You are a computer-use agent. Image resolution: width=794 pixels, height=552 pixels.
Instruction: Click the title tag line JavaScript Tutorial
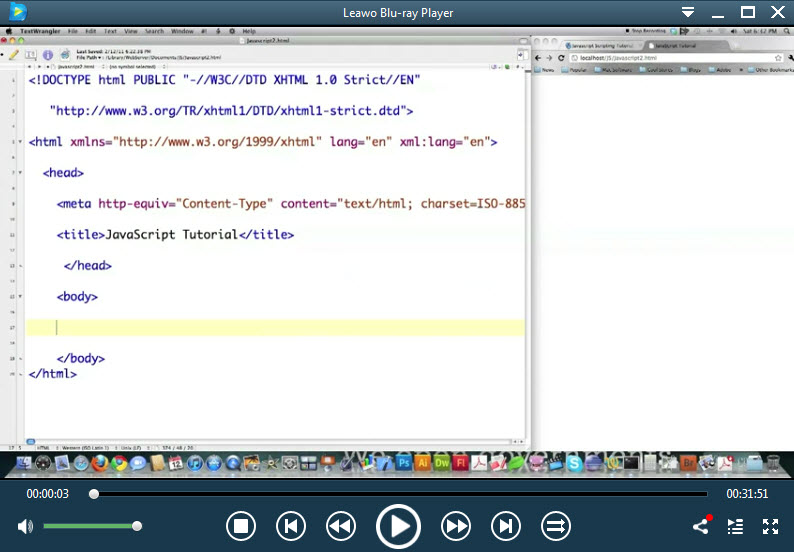175,234
